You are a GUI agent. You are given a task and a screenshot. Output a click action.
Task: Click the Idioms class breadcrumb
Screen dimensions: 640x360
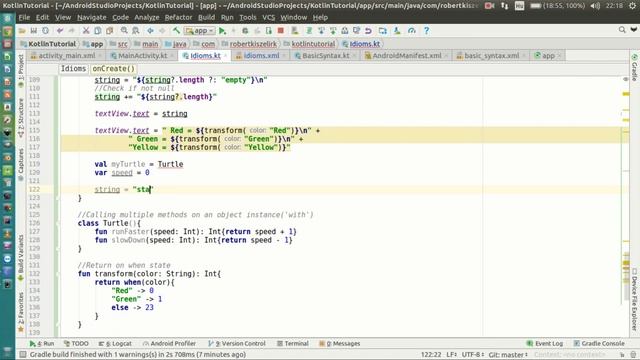(x=73, y=69)
